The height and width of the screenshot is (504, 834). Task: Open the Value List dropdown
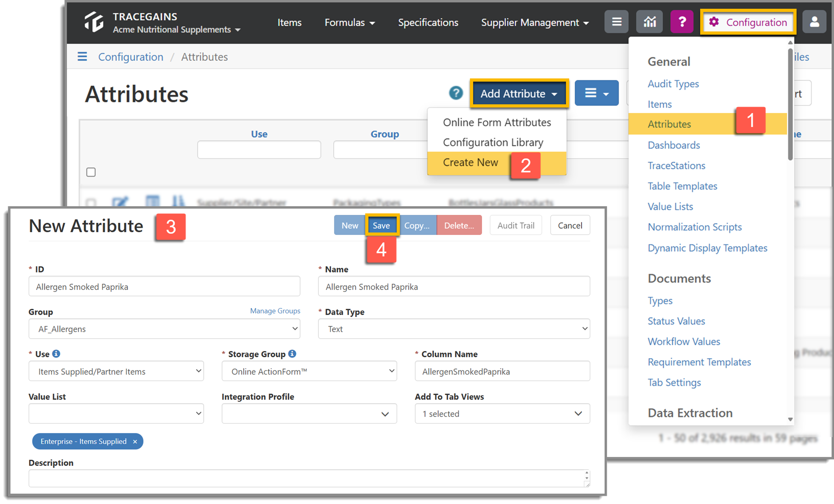[116, 414]
